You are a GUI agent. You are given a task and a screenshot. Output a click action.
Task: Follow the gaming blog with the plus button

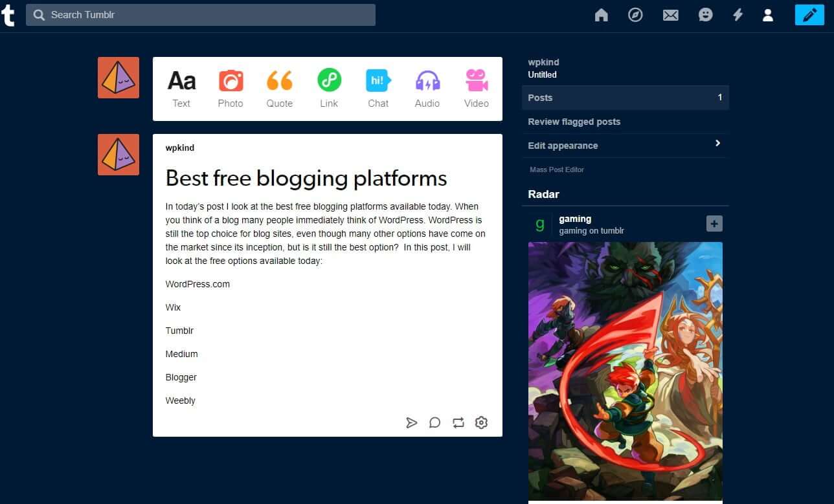[x=714, y=223]
